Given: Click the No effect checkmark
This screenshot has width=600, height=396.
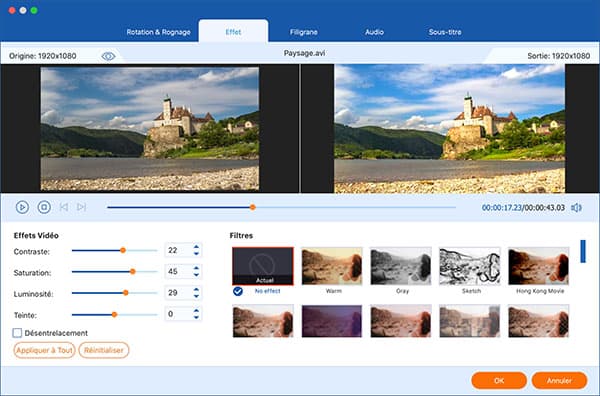Looking at the screenshot, I should click(238, 291).
